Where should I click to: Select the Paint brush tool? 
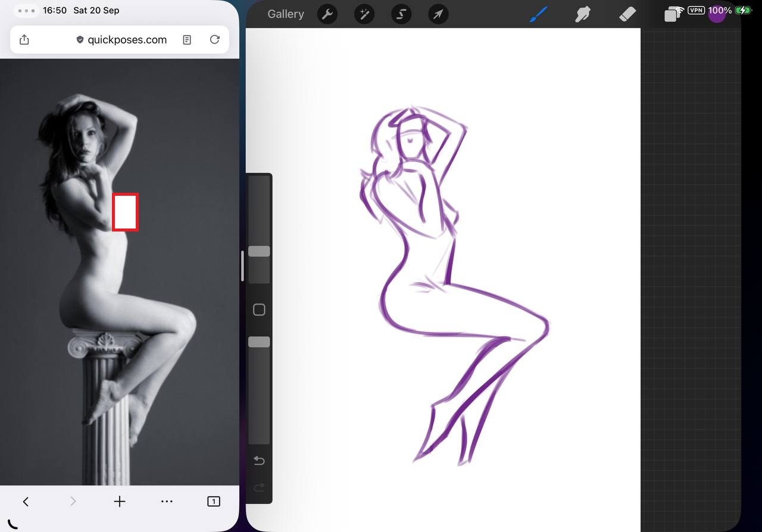pos(538,13)
